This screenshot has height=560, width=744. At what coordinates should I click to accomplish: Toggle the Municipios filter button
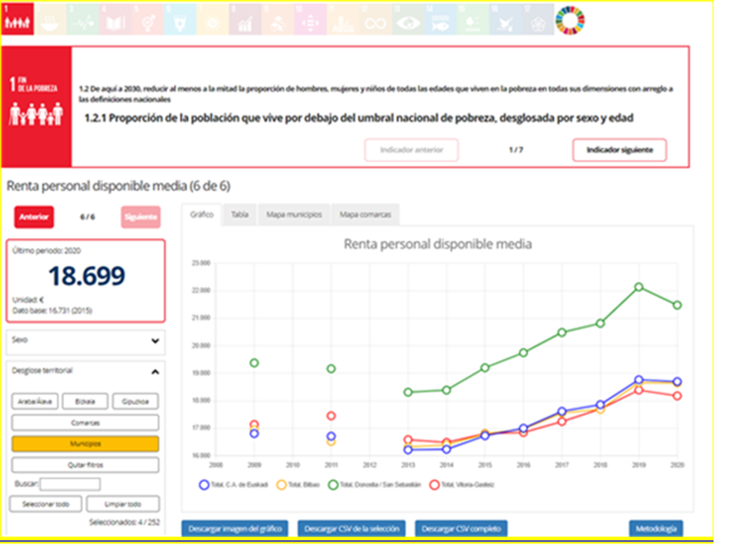pos(86,444)
